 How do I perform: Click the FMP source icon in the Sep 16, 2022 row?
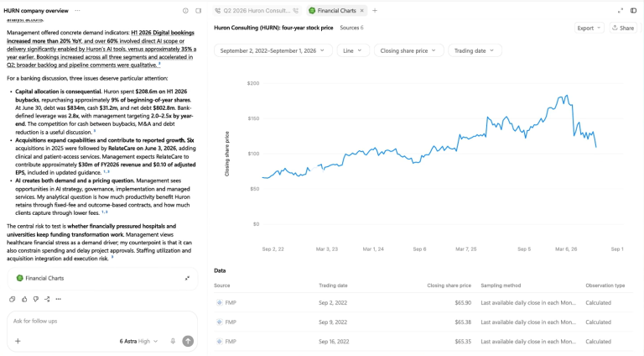[220, 341]
